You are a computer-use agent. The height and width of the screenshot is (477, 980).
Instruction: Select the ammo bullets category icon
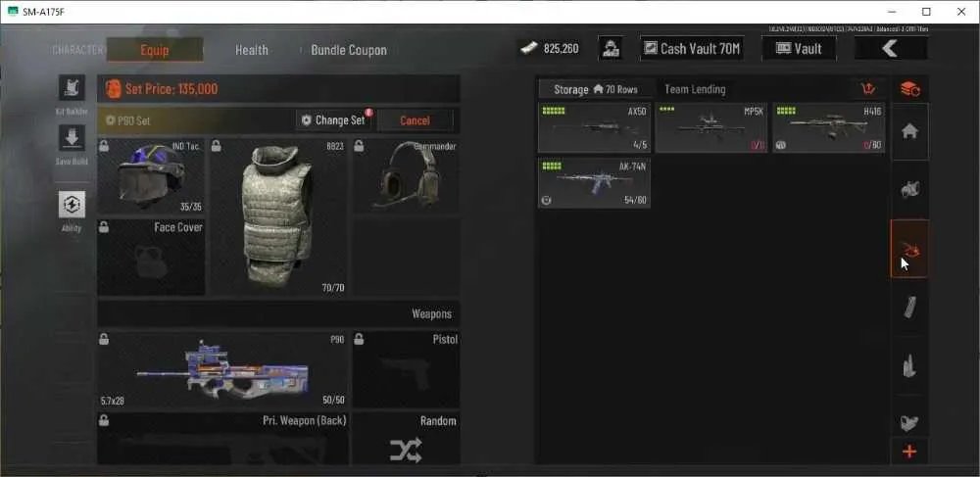(x=909, y=365)
